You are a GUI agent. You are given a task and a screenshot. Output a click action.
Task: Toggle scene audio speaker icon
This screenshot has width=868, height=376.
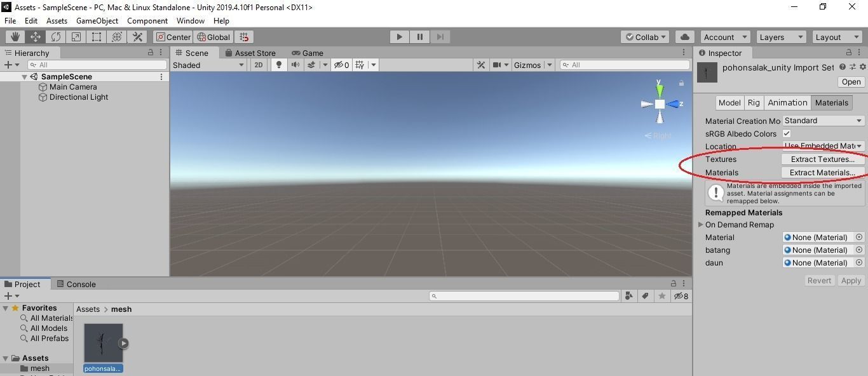[295, 65]
